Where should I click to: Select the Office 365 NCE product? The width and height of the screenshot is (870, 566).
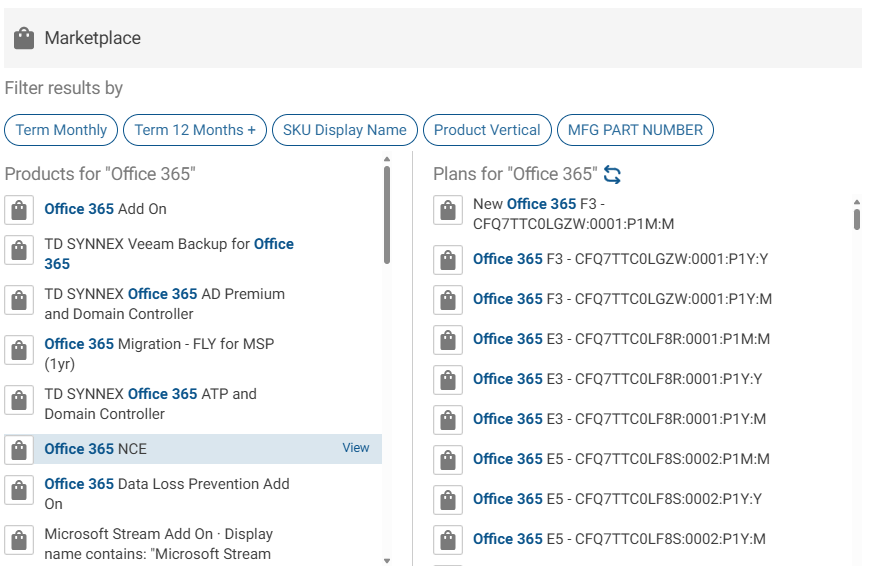coord(193,449)
